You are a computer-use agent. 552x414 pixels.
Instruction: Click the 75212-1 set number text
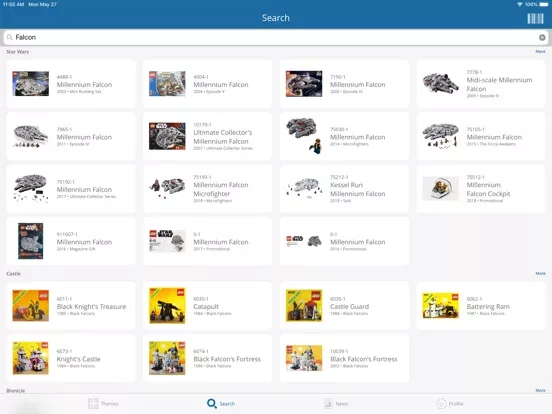pyautogui.click(x=339, y=177)
